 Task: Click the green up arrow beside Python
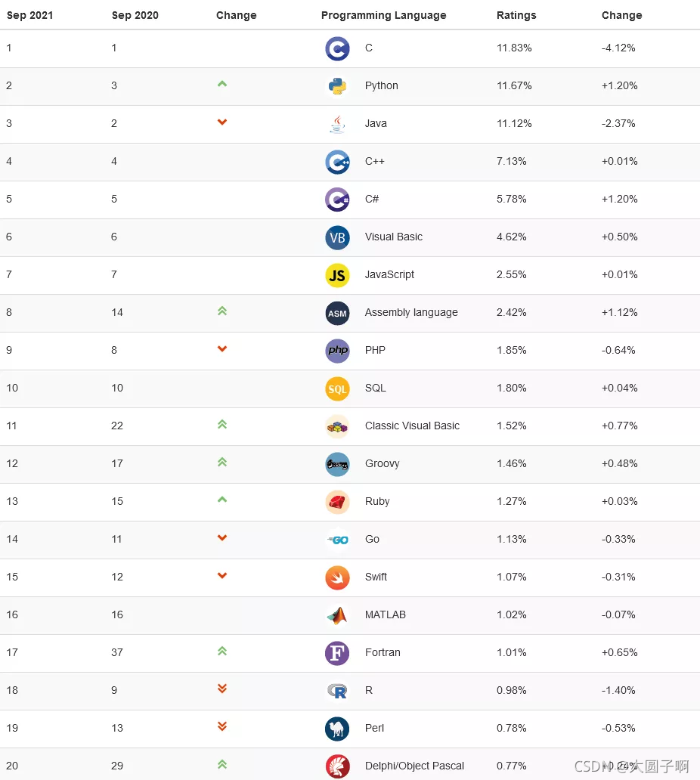(222, 84)
